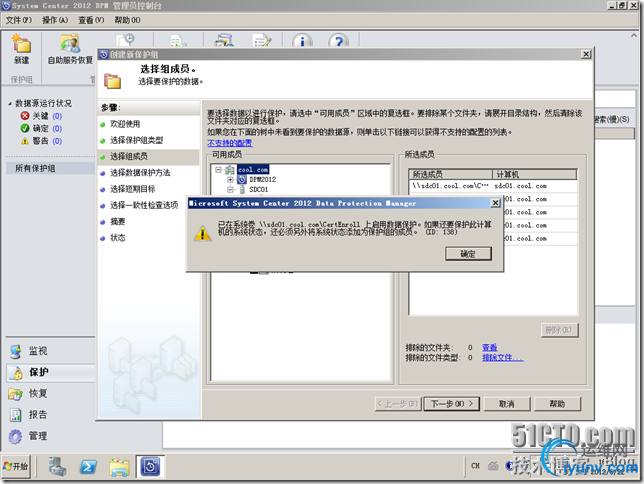
Task: Click the 下一步(N) button
Action: pos(452,404)
